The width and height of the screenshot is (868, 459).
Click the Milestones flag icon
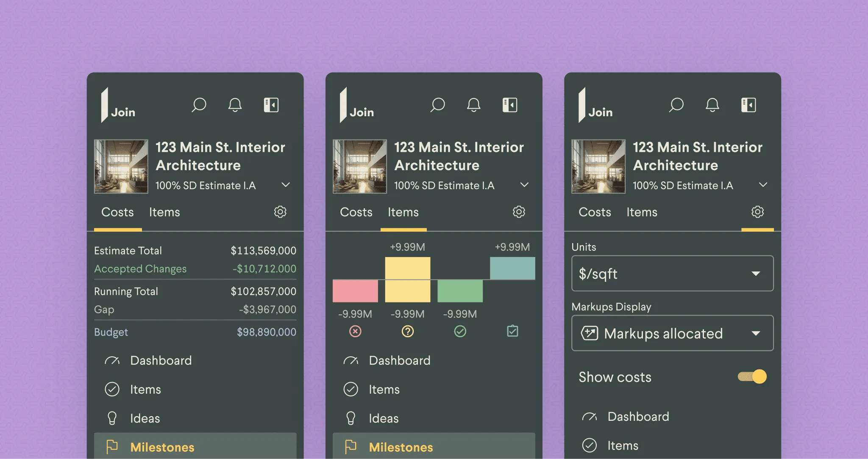click(112, 447)
